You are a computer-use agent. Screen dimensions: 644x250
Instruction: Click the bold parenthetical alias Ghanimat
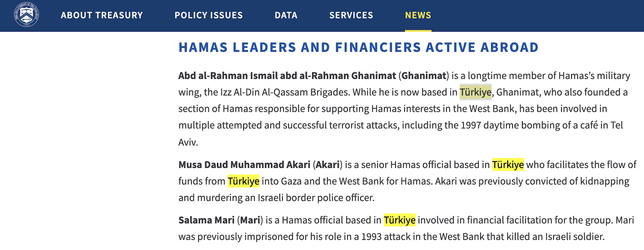pyautogui.click(x=424, y=76)
